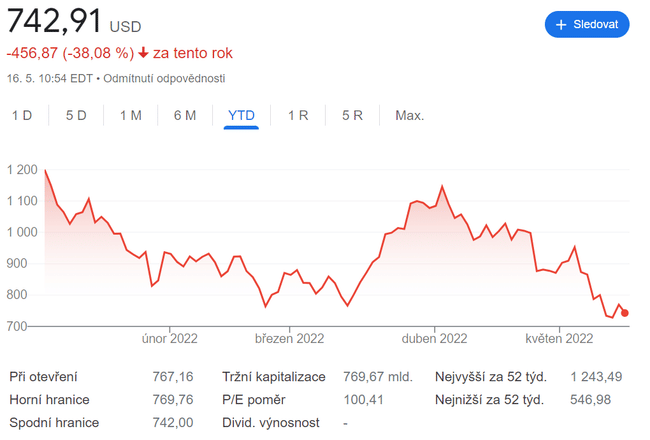Switch to the 5 D chart range
The width and height of the screenshot is (650, 440).
coord(76,115)
